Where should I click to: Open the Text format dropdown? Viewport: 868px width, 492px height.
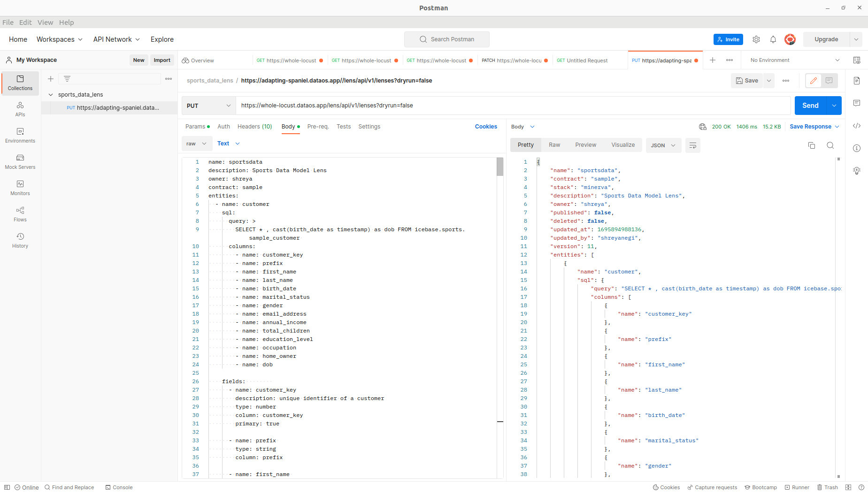(229, 144)
